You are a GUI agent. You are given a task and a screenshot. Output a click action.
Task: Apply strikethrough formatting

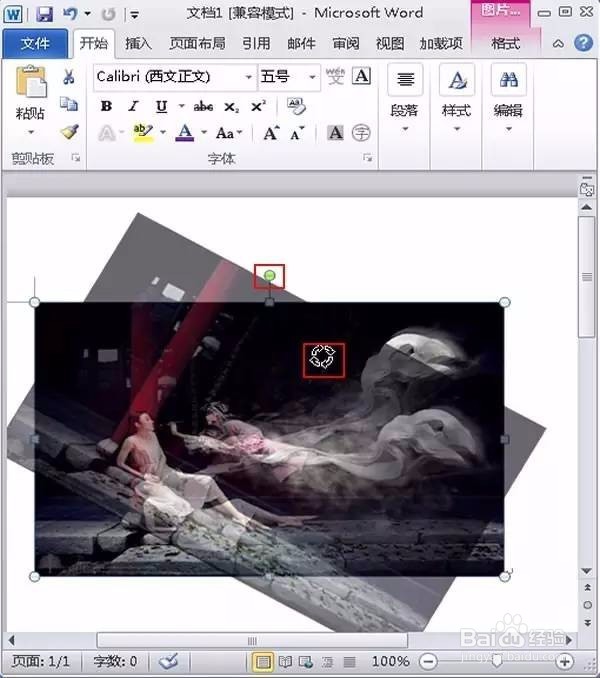coord(203,106)
